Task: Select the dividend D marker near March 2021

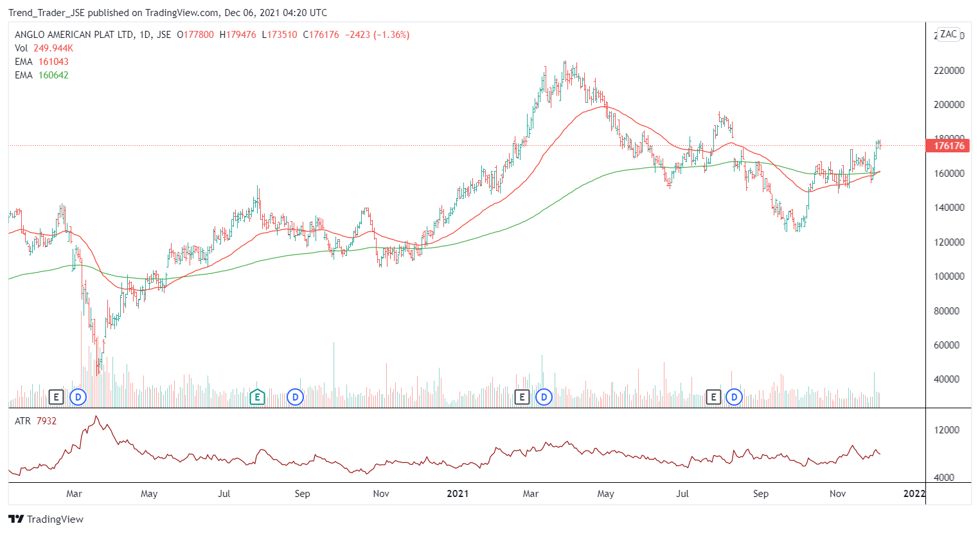Action: [544, 397]
